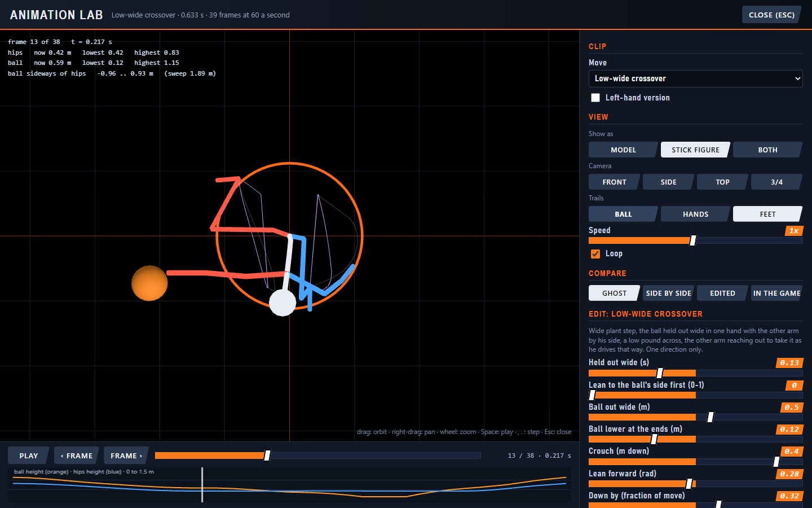The image size is (812, 508).
Task: Click the PLAY button
Action: (x=29, y=456)
